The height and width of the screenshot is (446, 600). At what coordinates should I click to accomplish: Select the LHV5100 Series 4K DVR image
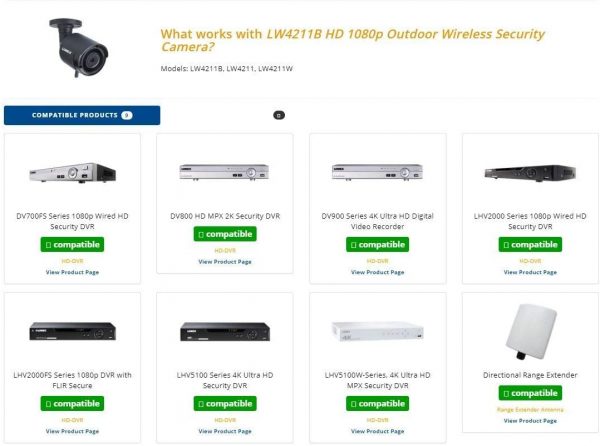[225, 331]
